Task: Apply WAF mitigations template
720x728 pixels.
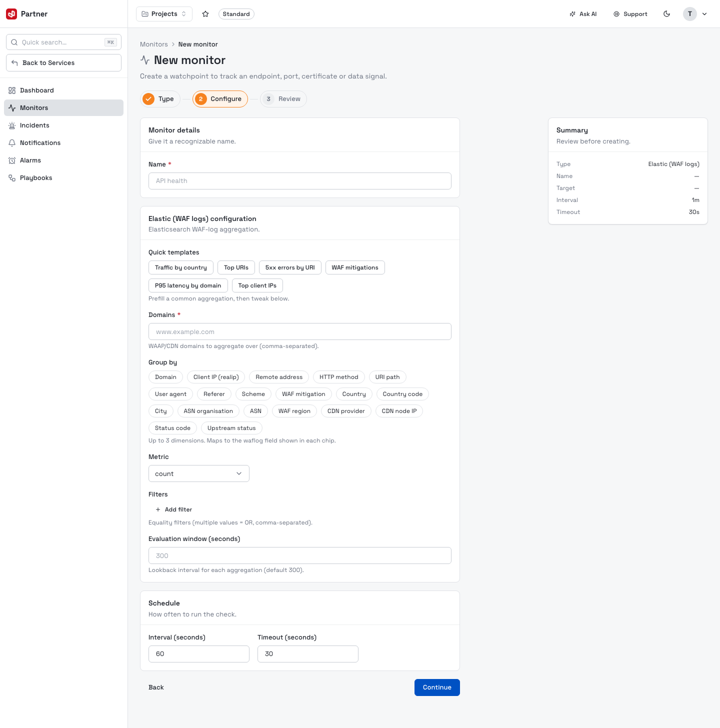Action: tap(355, 267)
